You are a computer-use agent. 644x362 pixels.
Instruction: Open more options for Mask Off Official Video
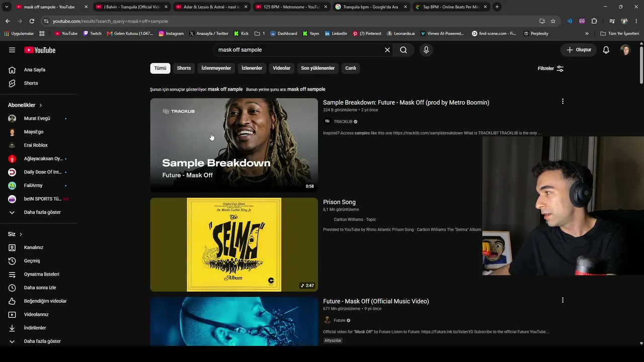[562, 300]
